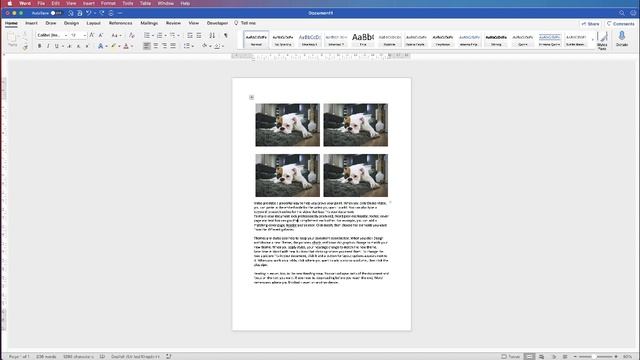The height and width of the screenshot is (360, 640).
Task: Open the Developer tab
Action: click(x=217, y=23)
